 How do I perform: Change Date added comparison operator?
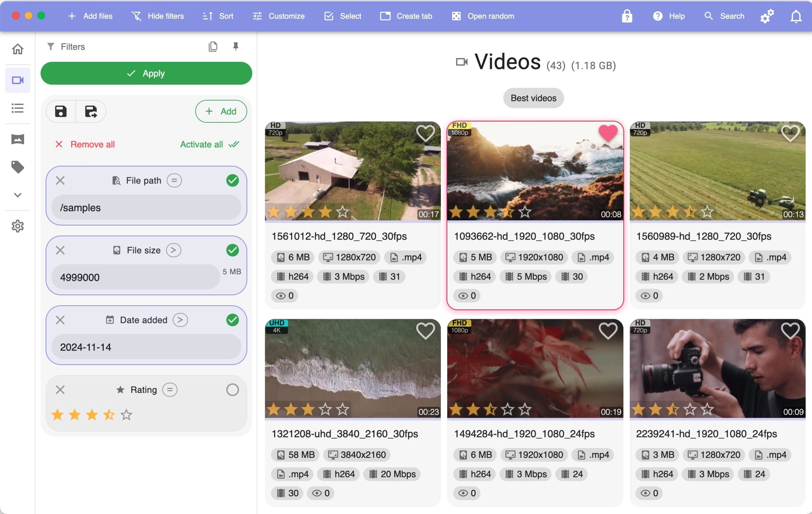(180, 320)
